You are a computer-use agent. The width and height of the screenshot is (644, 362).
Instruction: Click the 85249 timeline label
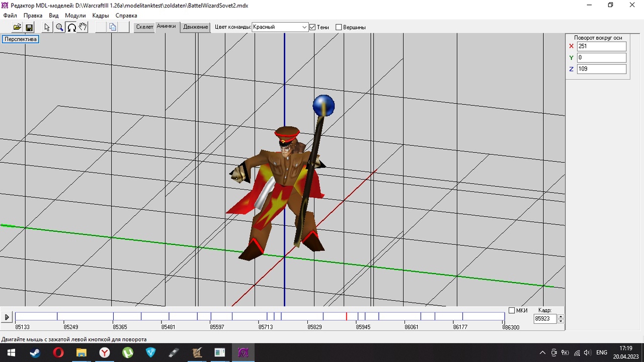pyautogui.click(x=71, y=327)
